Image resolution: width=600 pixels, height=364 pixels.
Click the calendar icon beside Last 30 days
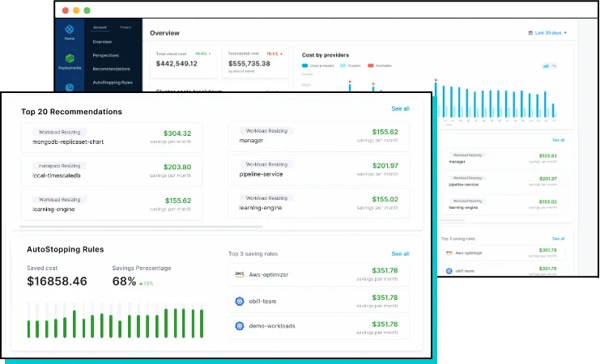coord(530,33)
